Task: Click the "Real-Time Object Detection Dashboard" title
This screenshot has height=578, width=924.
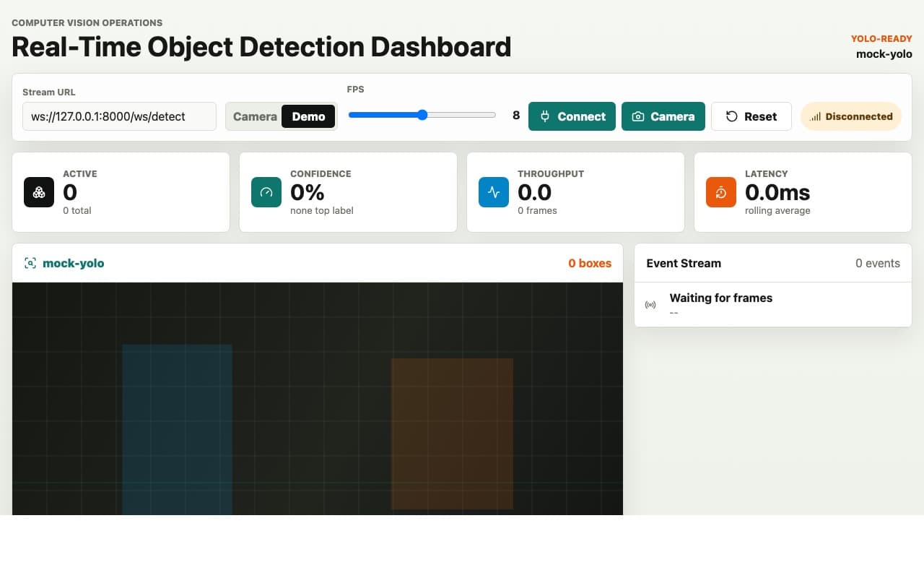Action: coord(261,47)
